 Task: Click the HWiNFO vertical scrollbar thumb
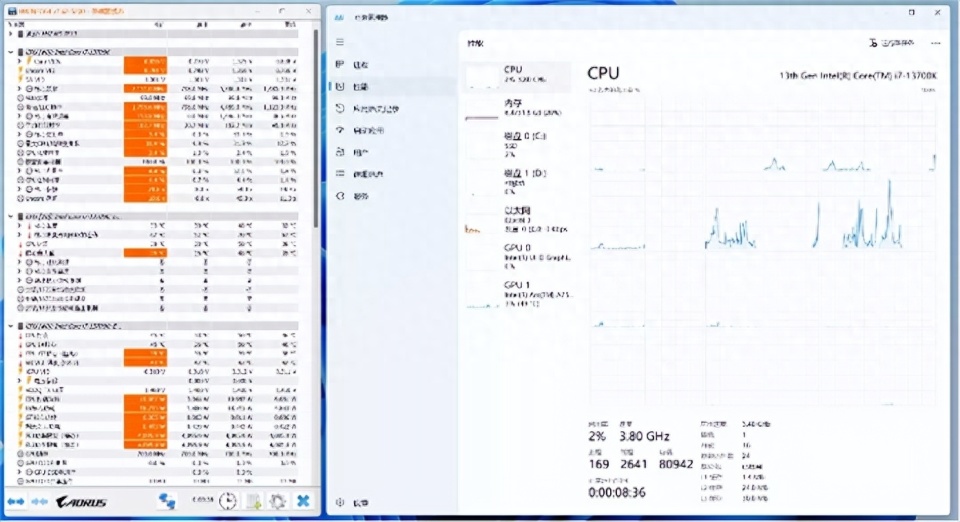[x=316, y=129]
